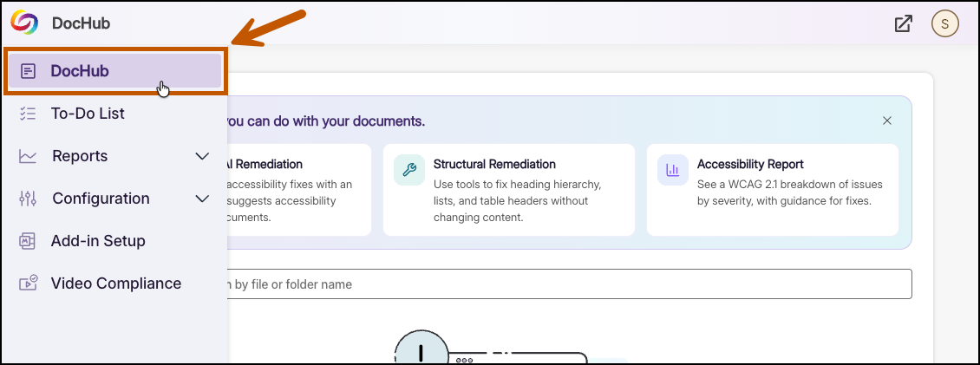The height and width of the screenshot is (365, 980).
Task: Click the Add-in Setup icon
Action: (28, 241)
